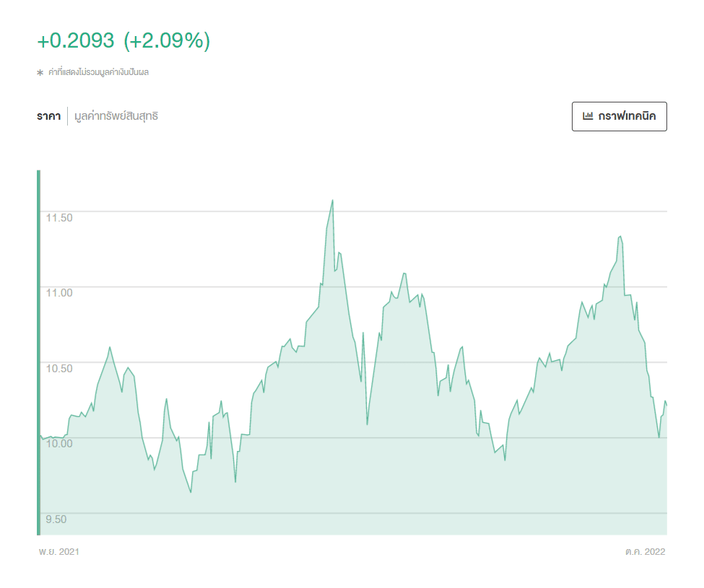Open the กราฟเทคนิค technical chart
The image size is (704, 588).
point(619,117)
